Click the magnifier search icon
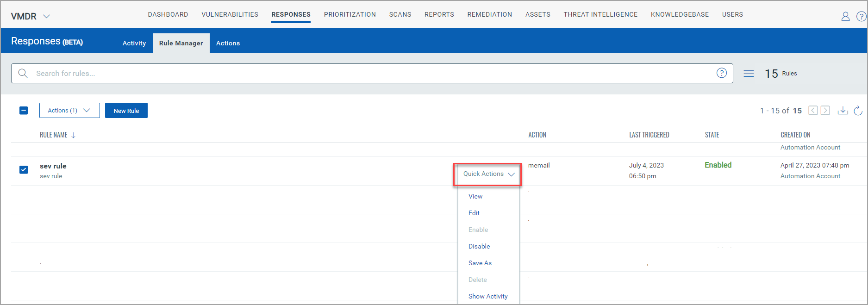This screenshot has height=305, width=868. (x=23, y=73)
